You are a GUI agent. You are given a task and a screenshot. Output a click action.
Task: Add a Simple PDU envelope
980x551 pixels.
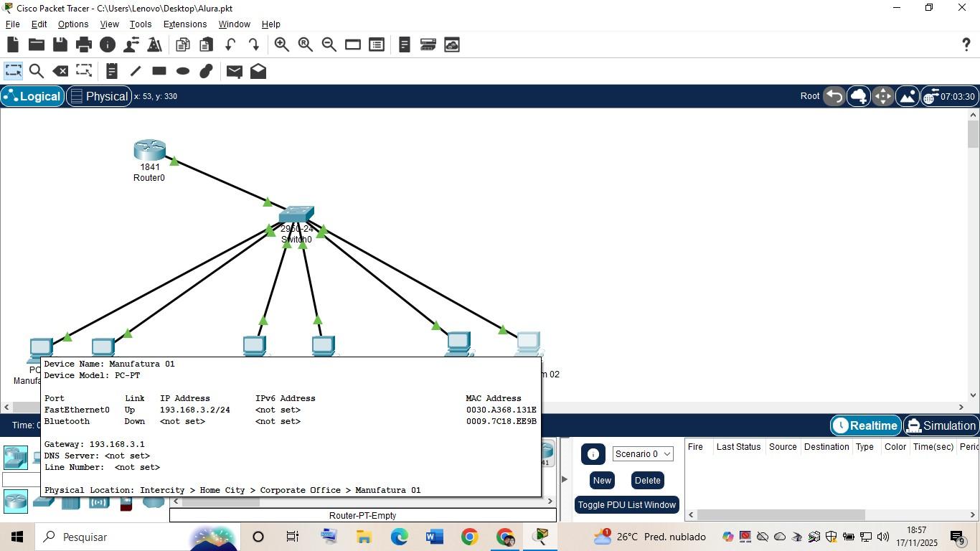[x=235, y=71]
